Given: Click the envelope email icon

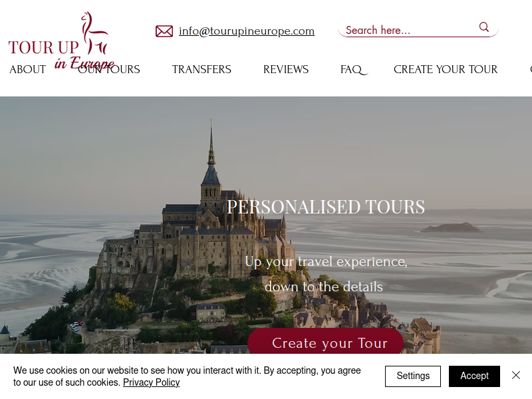Looking at the screenshot, I should 164,31.
